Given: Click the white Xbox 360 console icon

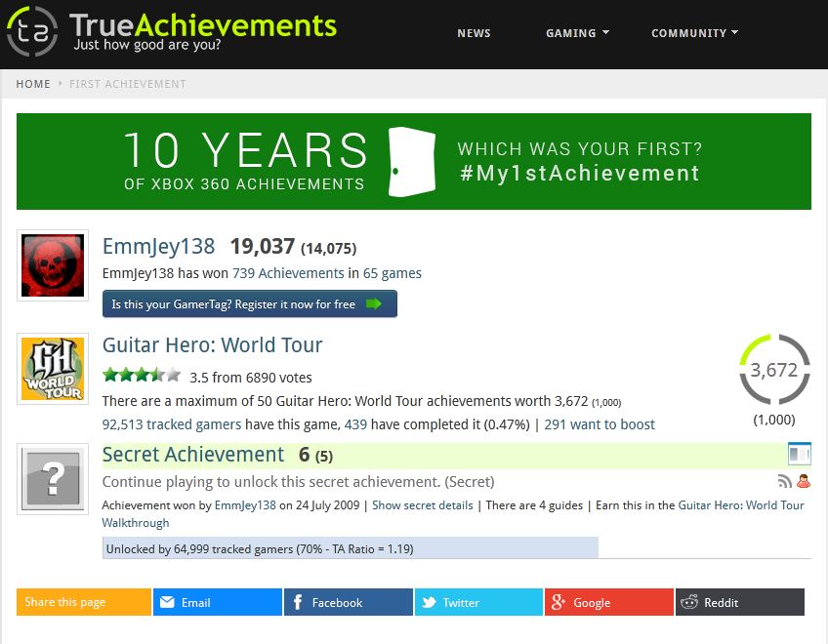Looking at the screenshot, I should click(x=412, y=162).
